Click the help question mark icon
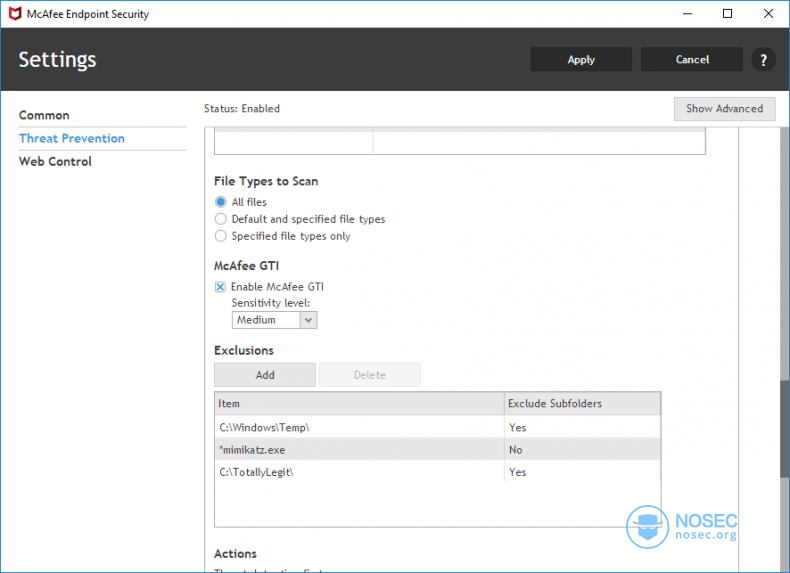The width and height of the screenshot is (790, 573). 763,60
